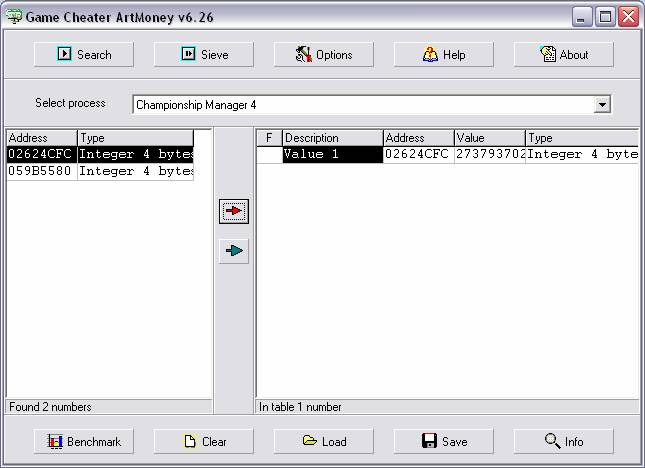Select address 02624CFC in the found list
645x468 pixels.
(x=42, y=154)
